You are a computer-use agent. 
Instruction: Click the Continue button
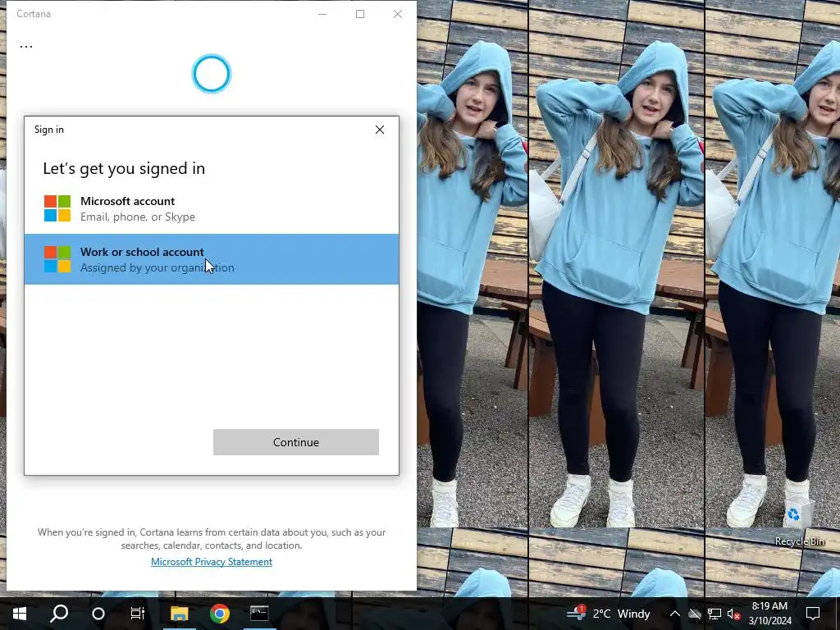pos(295,442)
